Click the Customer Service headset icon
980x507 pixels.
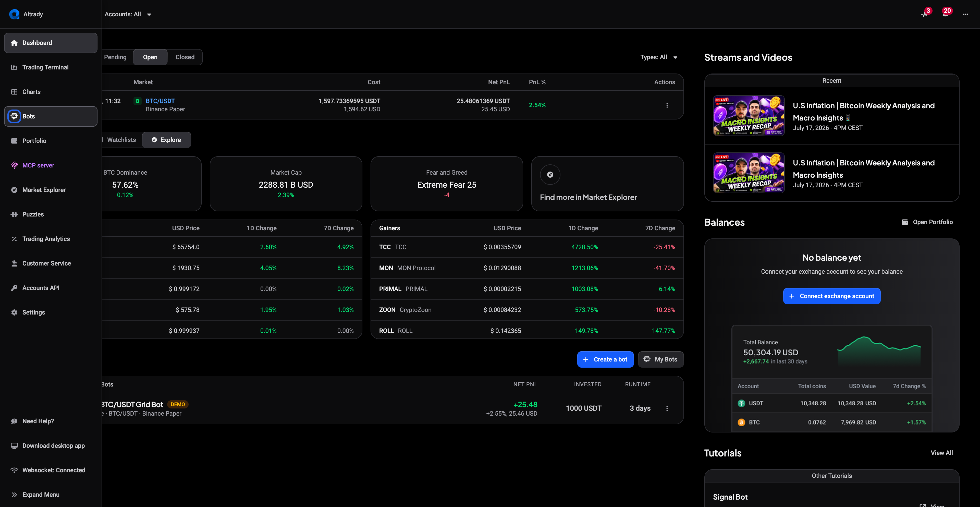coord(15,263)
